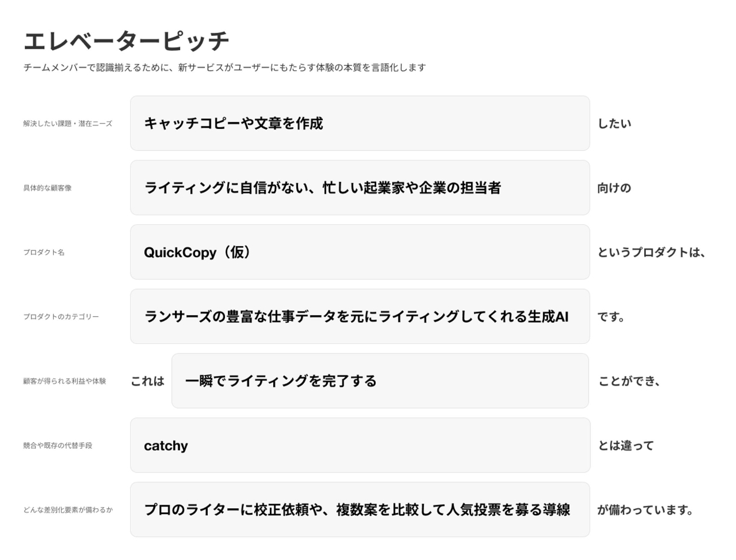This screenshot has width=736, height=560.
Task: Select the 解決したい課題・潜在ニーズ label
Action: (x=68, y=124)
